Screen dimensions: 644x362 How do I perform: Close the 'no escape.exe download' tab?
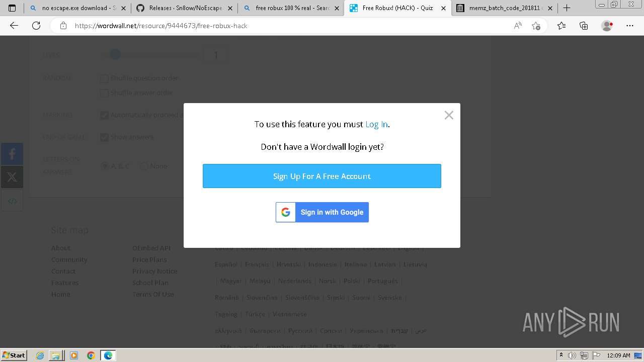click(x=123, y=8)
